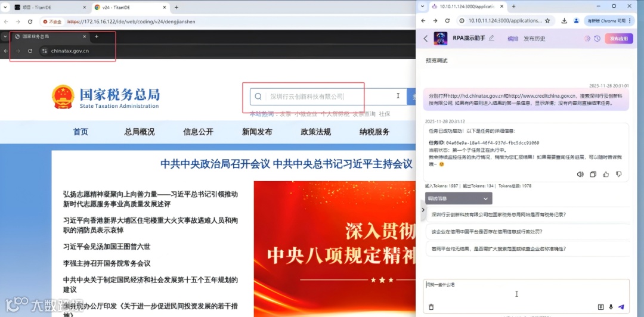Open tab search dropdown in left Chrome window
The width and height of the screenshot is (644, 317).
[x=6, y=7]
